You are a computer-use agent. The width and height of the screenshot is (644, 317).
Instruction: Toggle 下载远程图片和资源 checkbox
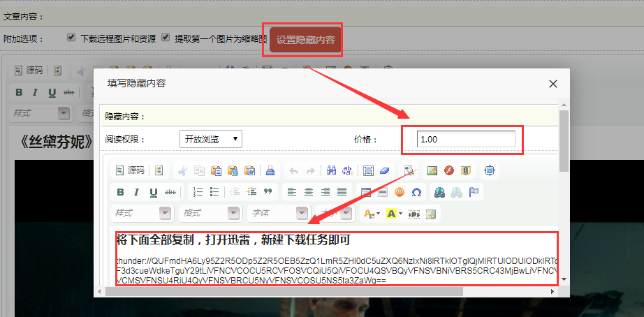point(71,38)
